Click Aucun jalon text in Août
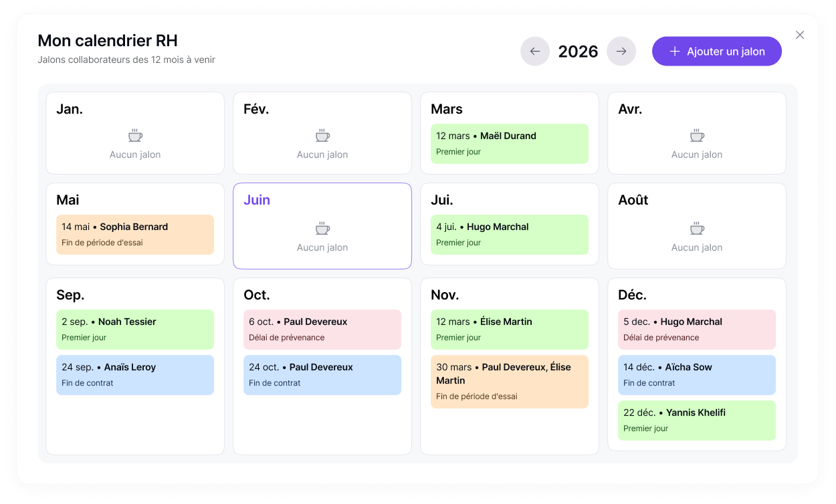 tap(697, 247)
